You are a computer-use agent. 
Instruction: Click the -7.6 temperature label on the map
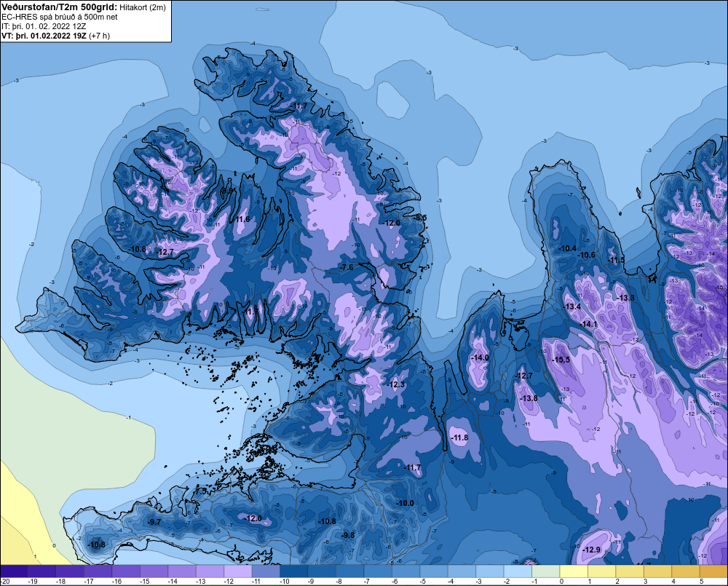pos(347,267)
